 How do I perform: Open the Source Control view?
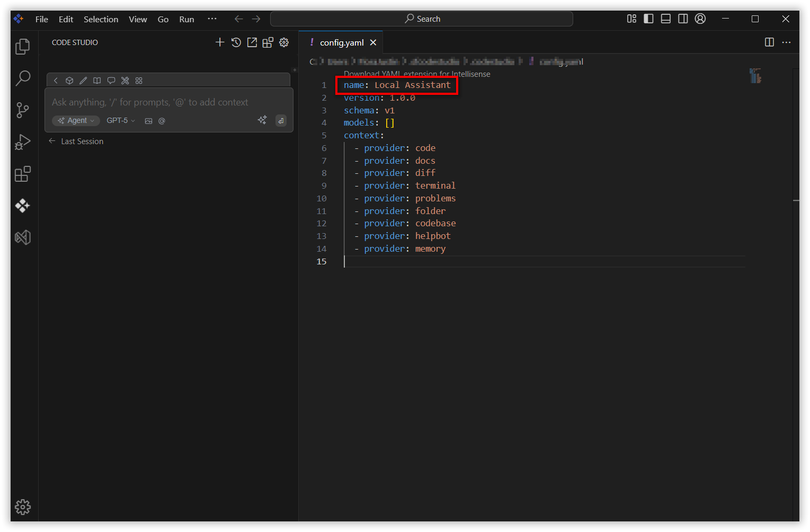click(22, 110)
